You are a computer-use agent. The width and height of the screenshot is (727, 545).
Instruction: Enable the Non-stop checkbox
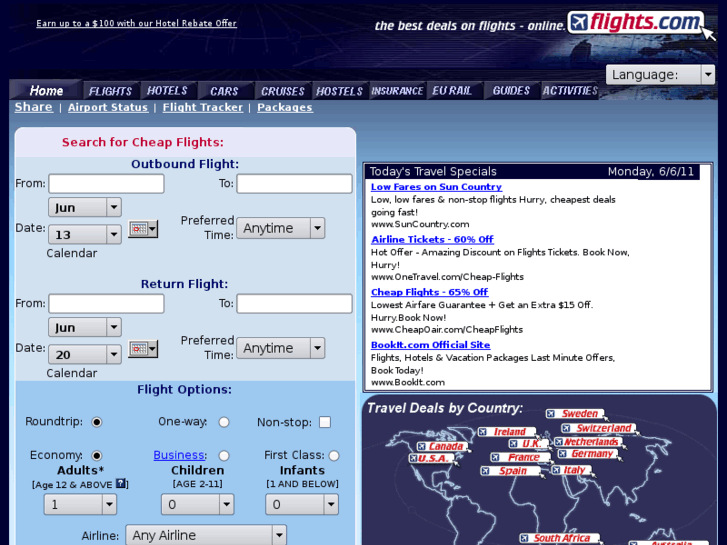coord(325,422)
